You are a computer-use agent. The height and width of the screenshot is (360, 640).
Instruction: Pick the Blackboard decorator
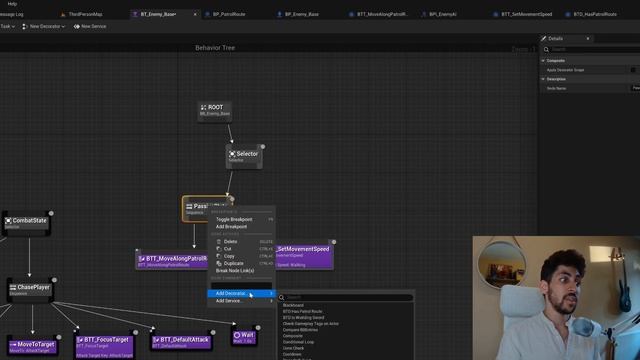pyautogui.click(x=293, y=305)
